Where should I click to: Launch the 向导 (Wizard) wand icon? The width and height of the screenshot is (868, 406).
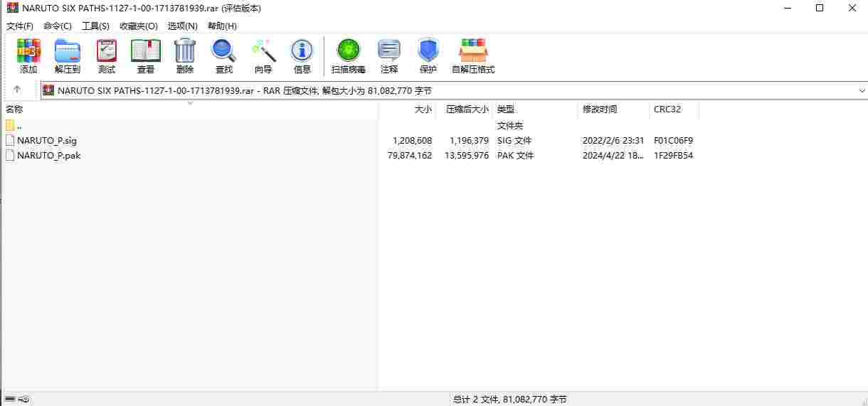click(x=263, y=55)
